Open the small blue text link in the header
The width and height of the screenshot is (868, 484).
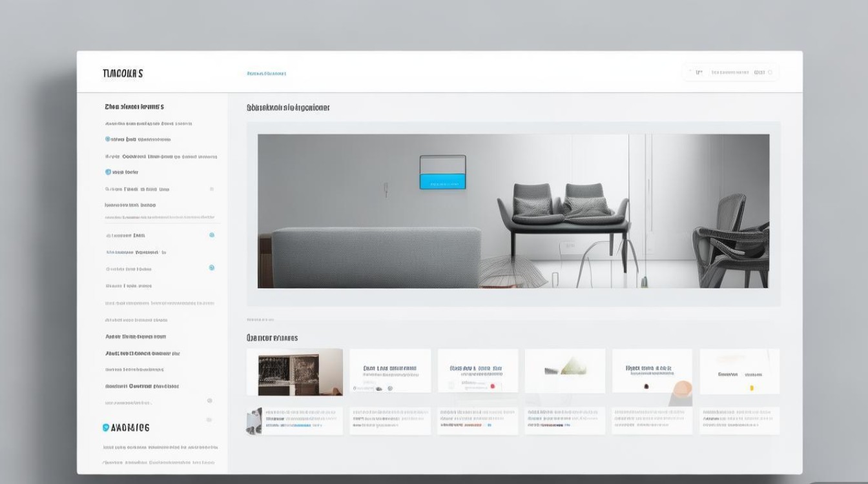point(266,74)
